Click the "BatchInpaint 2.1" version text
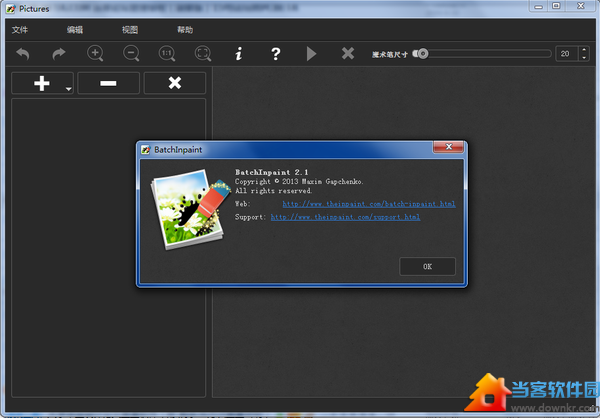This screenshot has width=600, height=418. pos(272,172)
